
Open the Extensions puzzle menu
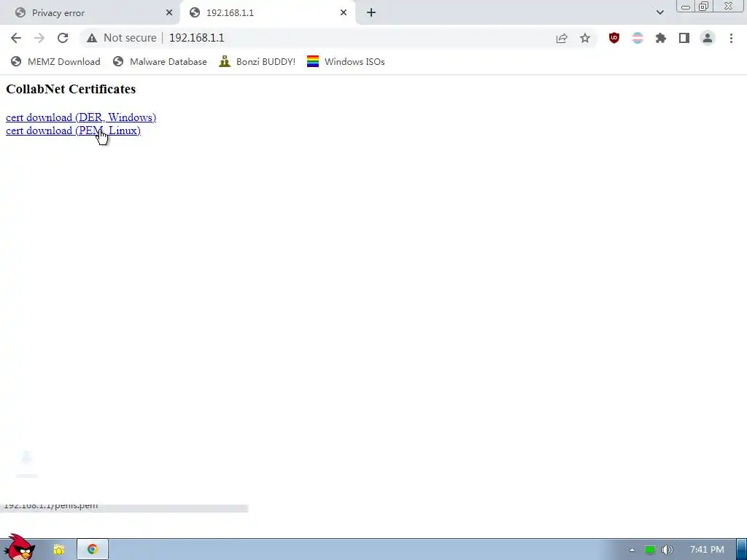point(661,38)
